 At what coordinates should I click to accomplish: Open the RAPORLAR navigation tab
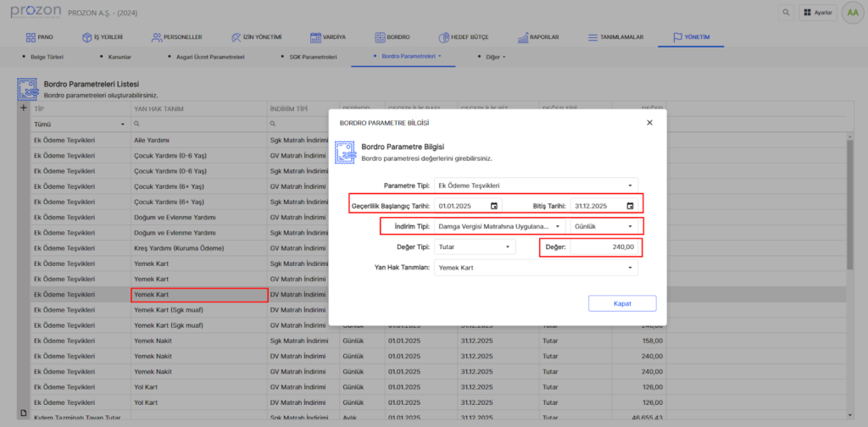(537, 37)
